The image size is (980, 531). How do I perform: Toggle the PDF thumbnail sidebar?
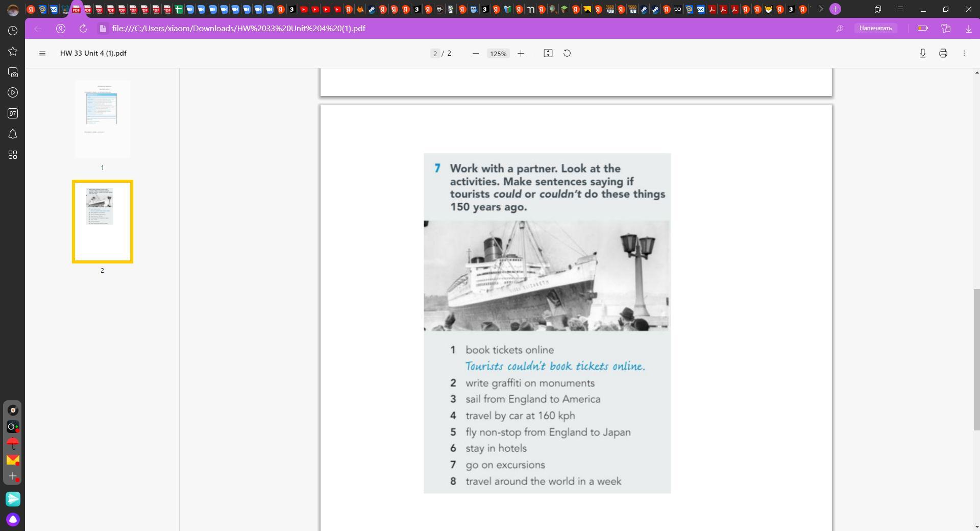point(42,53)
